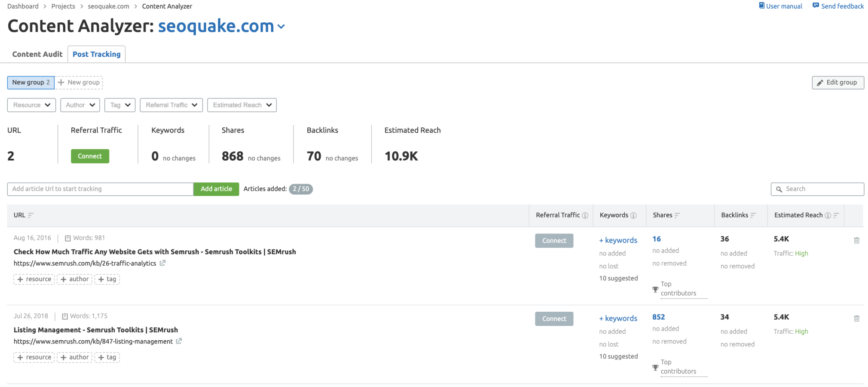
Task: Sort table by Shares column
Action: coord(677,215)
